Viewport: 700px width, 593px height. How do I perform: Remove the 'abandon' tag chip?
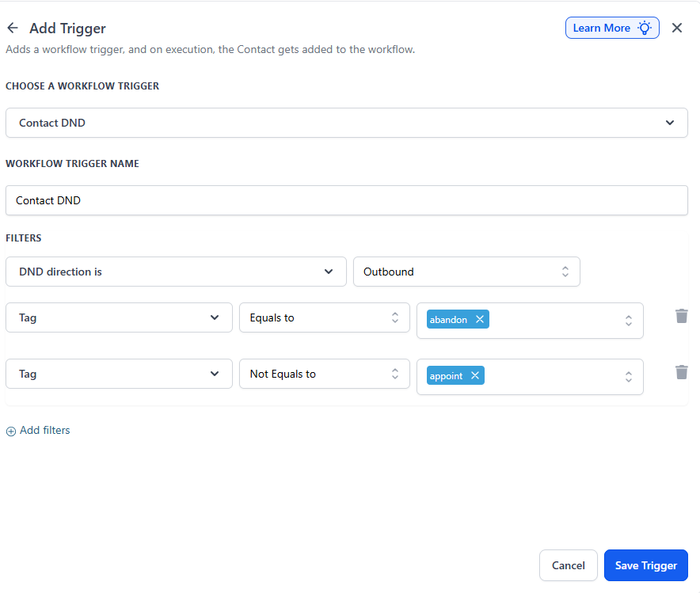pos(480,320)
